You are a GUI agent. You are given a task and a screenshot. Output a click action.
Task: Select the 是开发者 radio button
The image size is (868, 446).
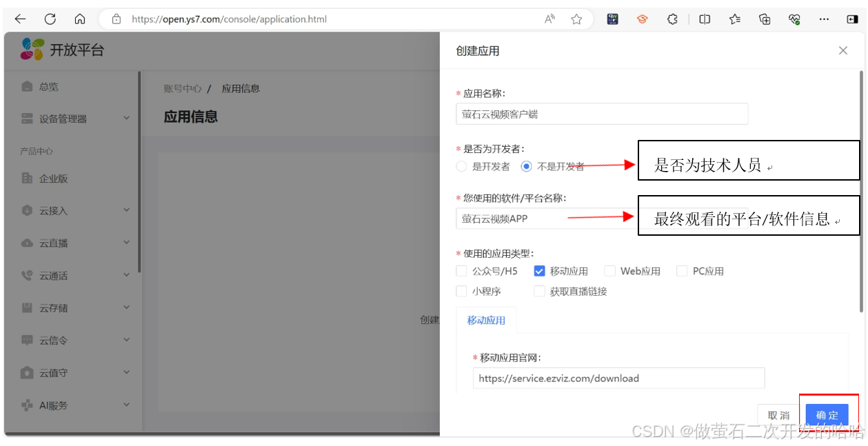point(461,166)
